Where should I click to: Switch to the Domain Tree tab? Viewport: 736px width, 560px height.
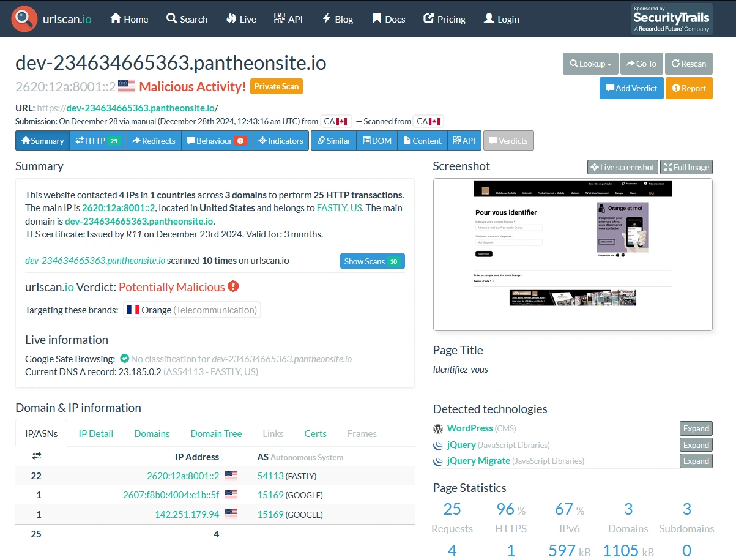tap(216, 433)
